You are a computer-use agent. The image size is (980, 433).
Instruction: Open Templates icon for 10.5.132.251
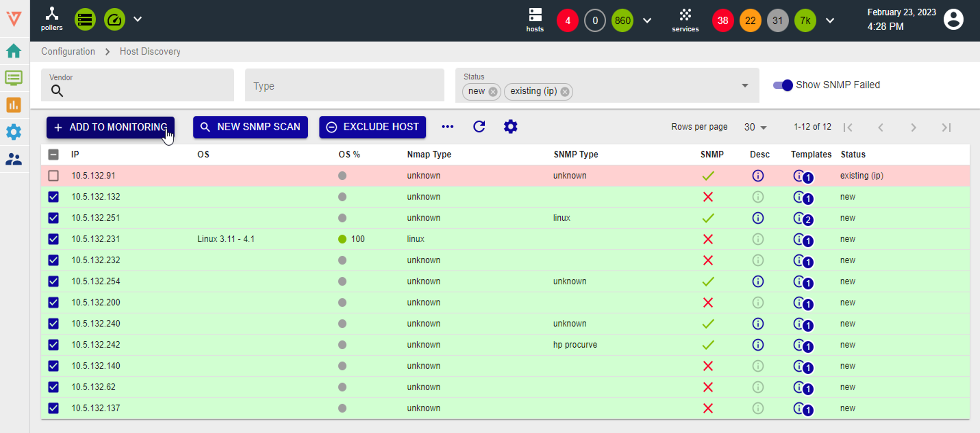(803, 218)
